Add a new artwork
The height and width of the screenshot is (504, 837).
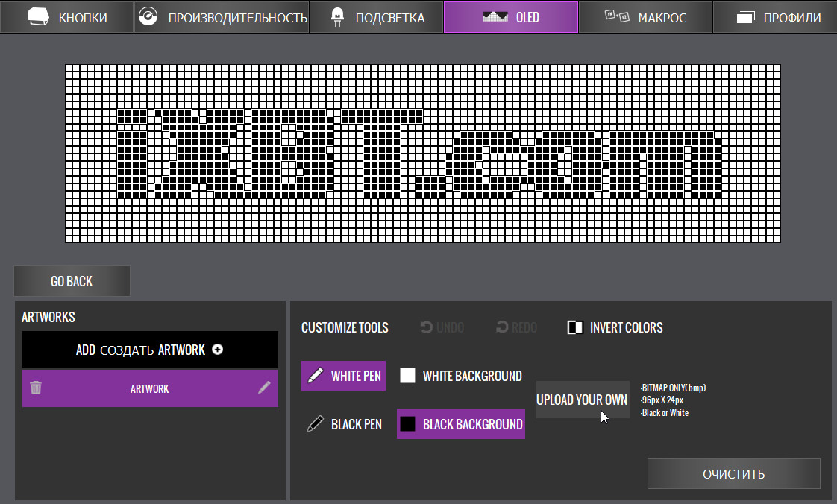click(150, 350)
